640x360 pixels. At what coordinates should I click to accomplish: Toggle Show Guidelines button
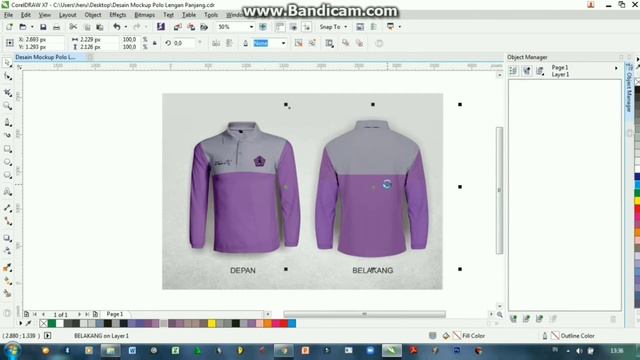(307, 27)
